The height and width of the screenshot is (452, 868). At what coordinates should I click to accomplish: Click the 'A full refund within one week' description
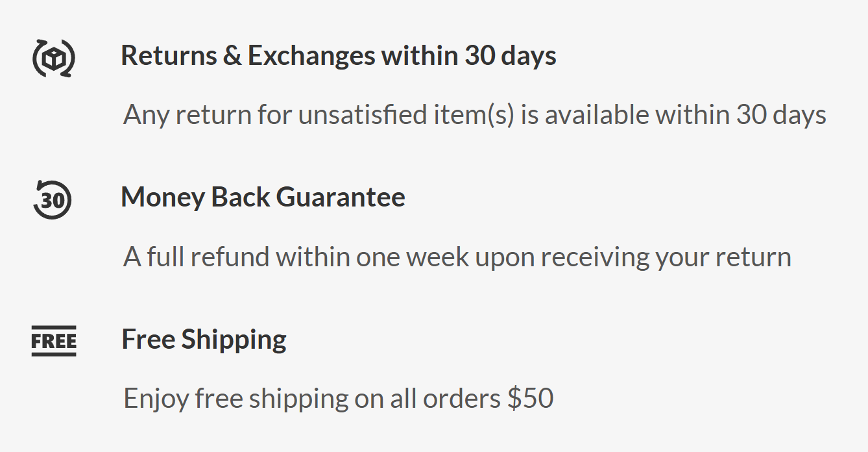tap(457, 257)
